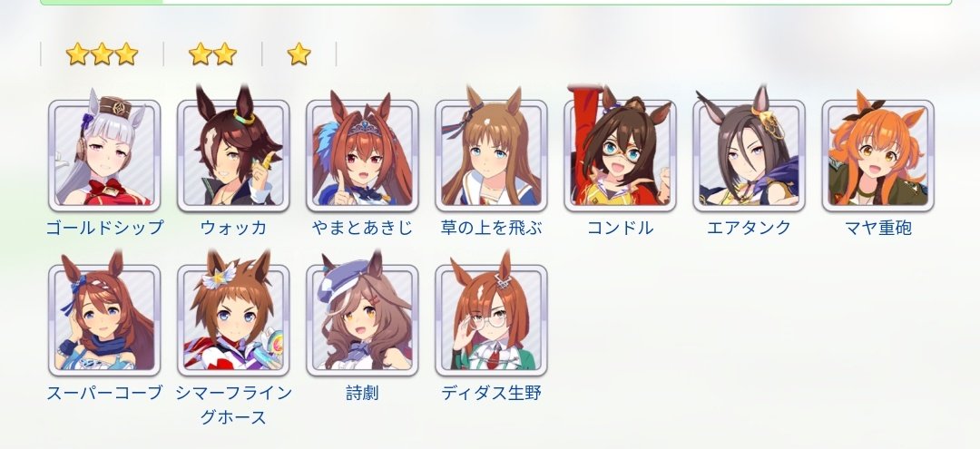Click the コンドル name label
Viewport: 980px width, 449px height.
(620, 228)
